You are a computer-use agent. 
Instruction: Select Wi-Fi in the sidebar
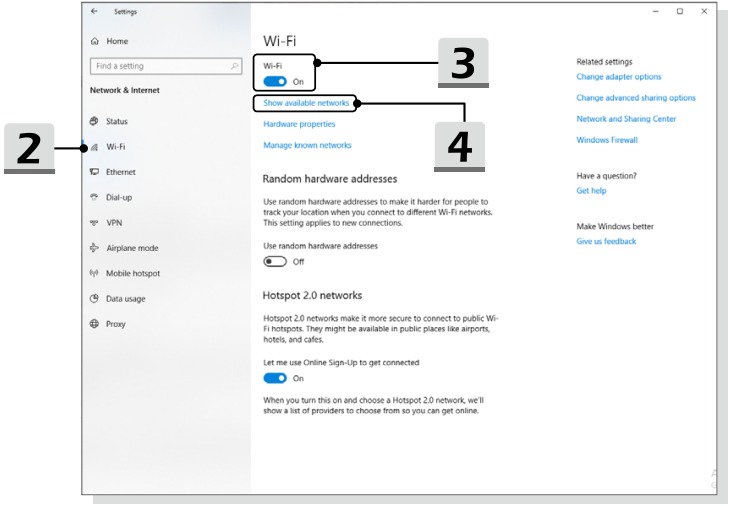[x=116, y=147]
